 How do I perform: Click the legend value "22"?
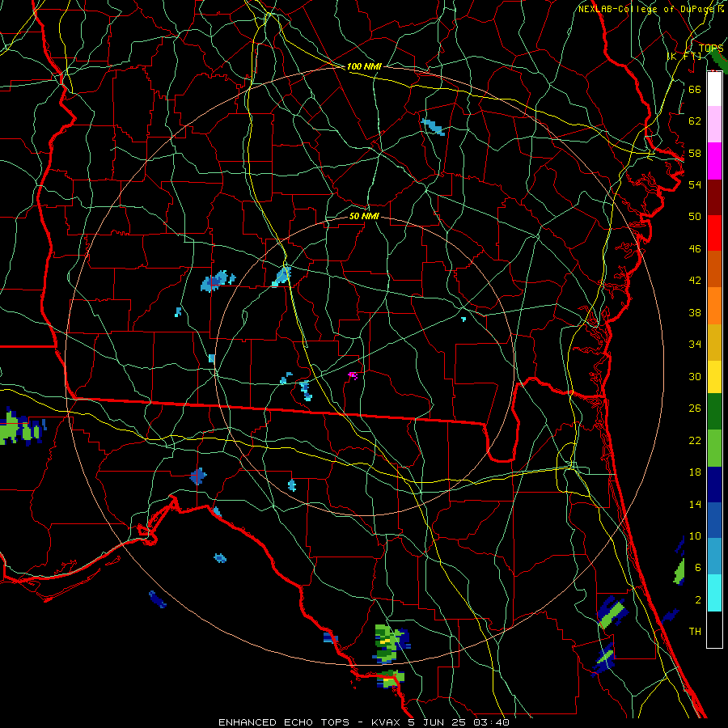(695, 440)
